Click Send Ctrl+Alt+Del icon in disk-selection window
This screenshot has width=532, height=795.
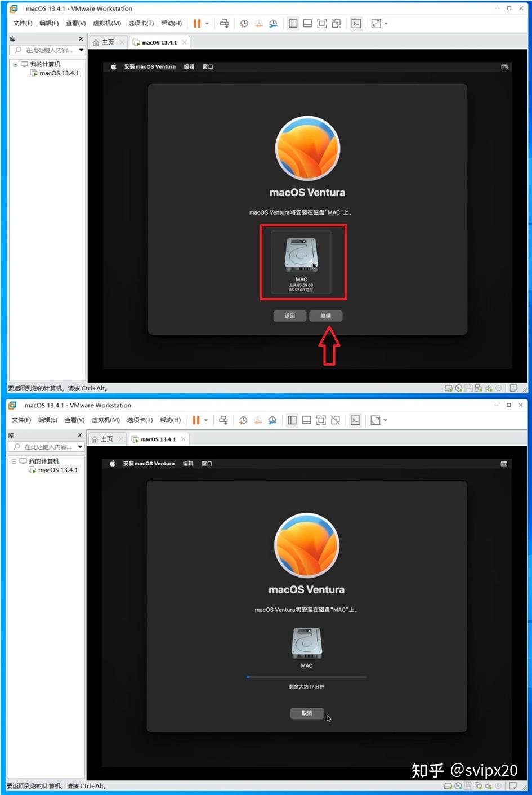click(224, 24)
